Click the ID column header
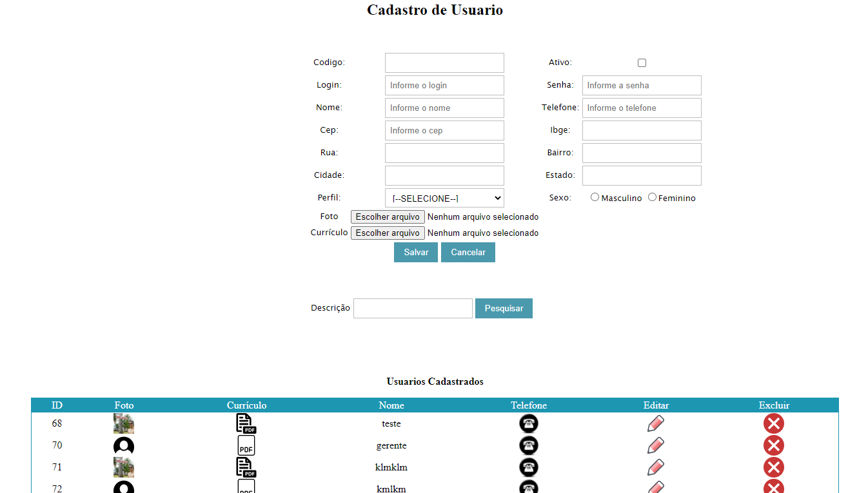Screen dimensions: 868x493 coord(57,405)
